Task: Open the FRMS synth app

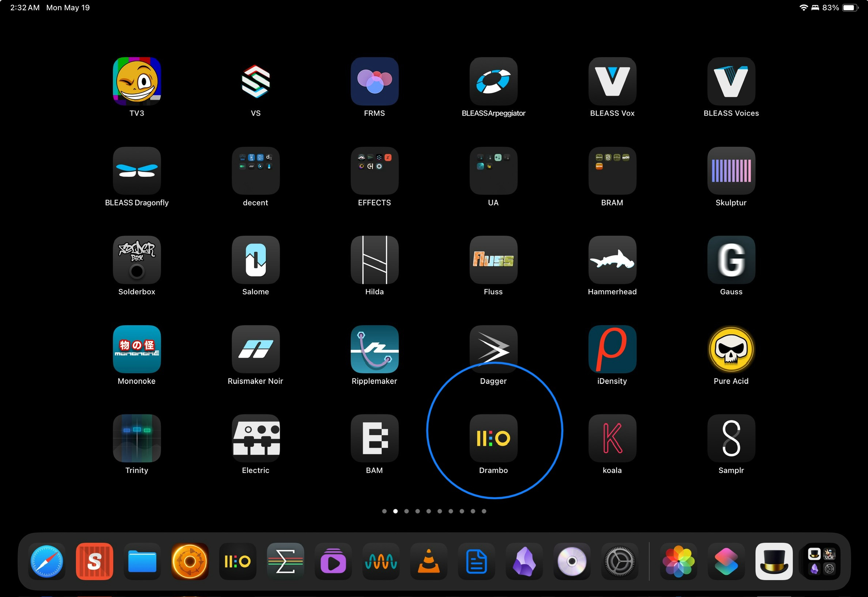Action: pos(375,81)
